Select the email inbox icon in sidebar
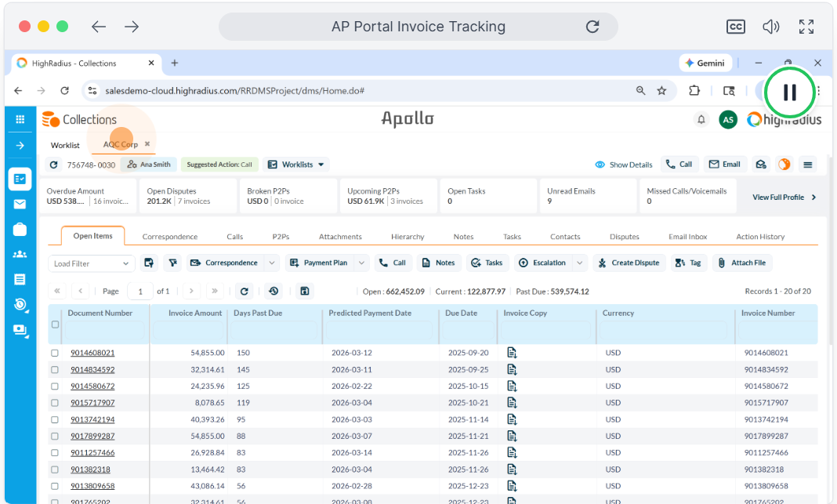 coord(20,204)
